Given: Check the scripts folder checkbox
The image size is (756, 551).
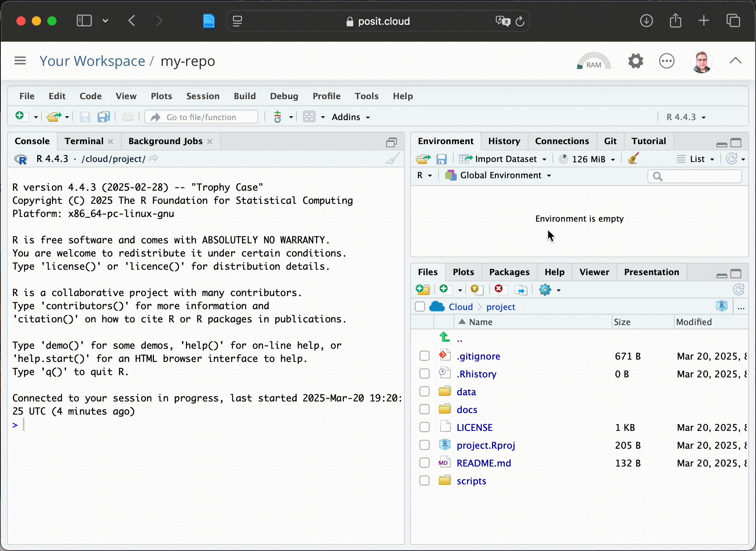Looking at the screenshot, I should 425,480.
